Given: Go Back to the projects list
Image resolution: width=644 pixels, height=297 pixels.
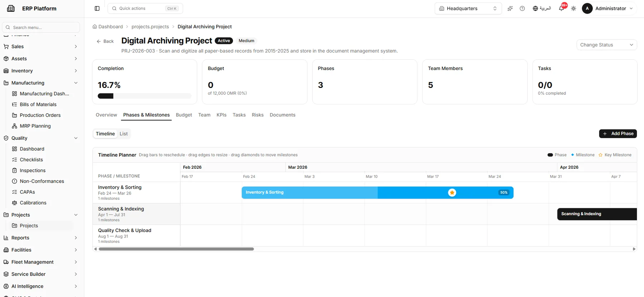Looking at the screenshot, I should [x=105, y=41].
